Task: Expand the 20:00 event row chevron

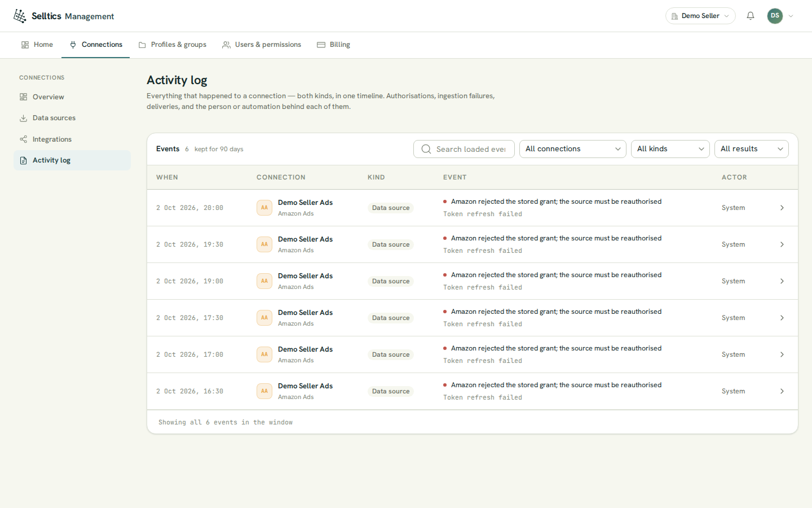Action: pyautogui.click(x=782, y=208)
